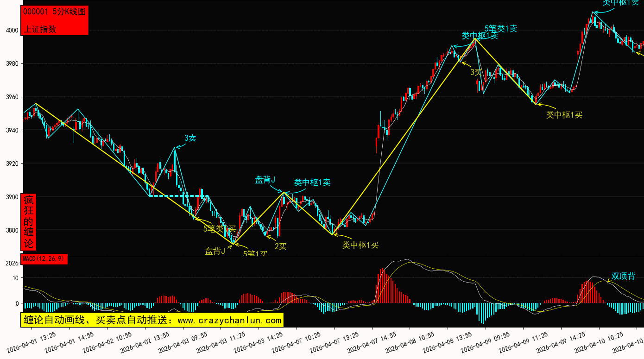Screen dimensions: 644x359
Task: Select the "000001 5分K线图" chart title
Action: coord(54,12)
